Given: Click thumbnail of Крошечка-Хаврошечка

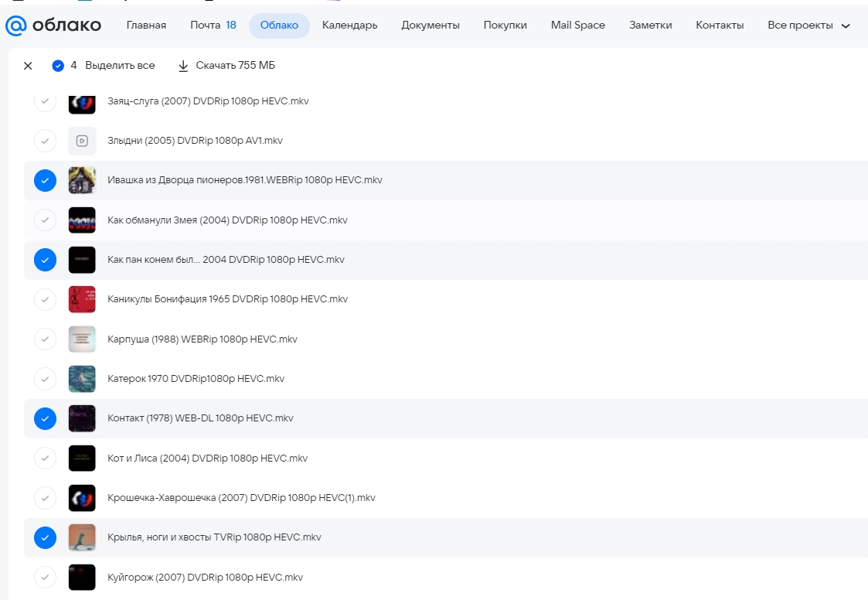Looking at the screenshot, I should click(x=82, y=498).
